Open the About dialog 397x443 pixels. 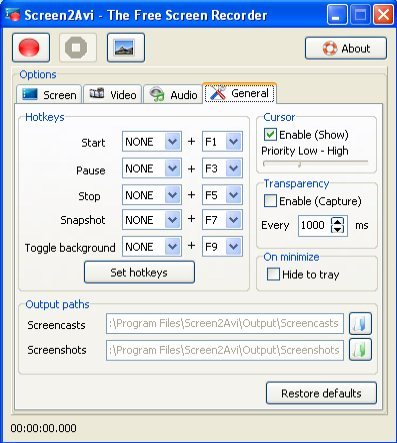click(x=346, y=49)
